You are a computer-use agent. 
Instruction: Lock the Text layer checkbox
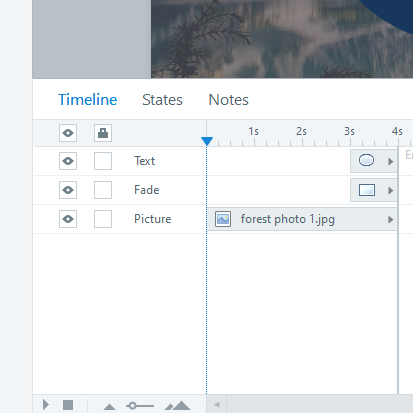(103, 161)
